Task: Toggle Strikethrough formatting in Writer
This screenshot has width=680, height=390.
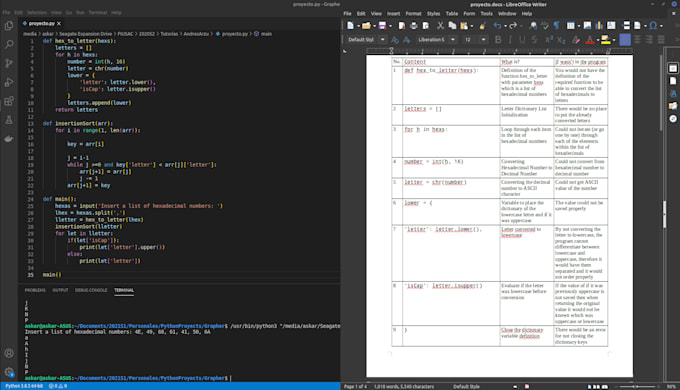Action: [534, 40]
